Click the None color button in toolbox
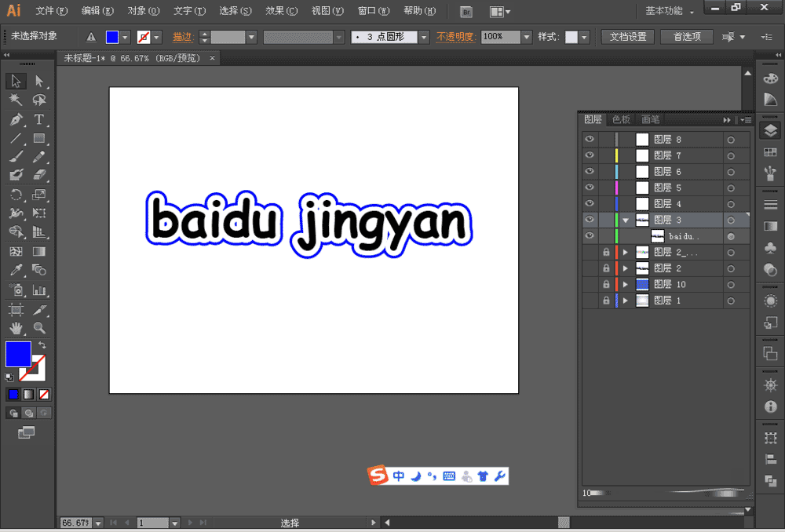 tap(44, 395)
